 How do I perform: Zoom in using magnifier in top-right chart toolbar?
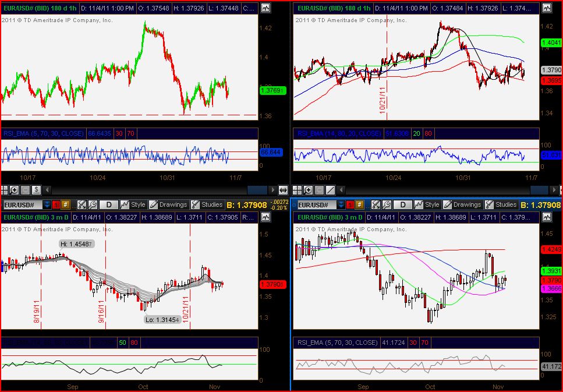(x=309, y=190)
